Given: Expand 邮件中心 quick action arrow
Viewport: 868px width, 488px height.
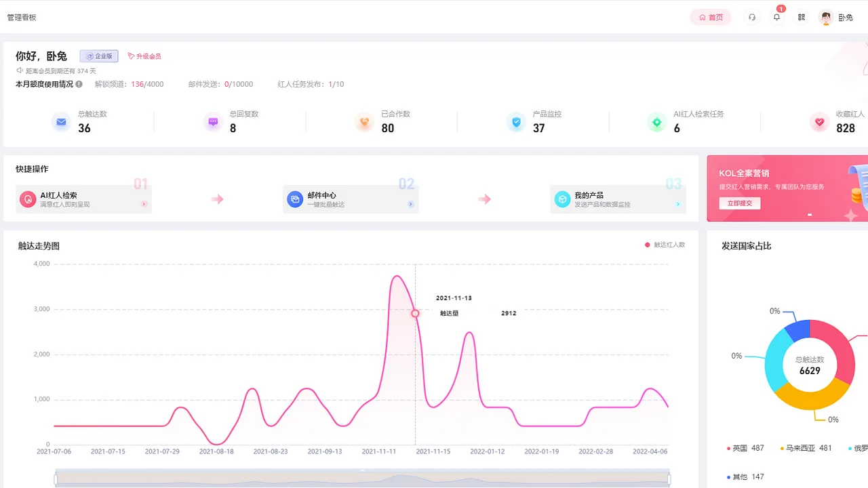Looking at the screenshot, I should click(411, 204).
